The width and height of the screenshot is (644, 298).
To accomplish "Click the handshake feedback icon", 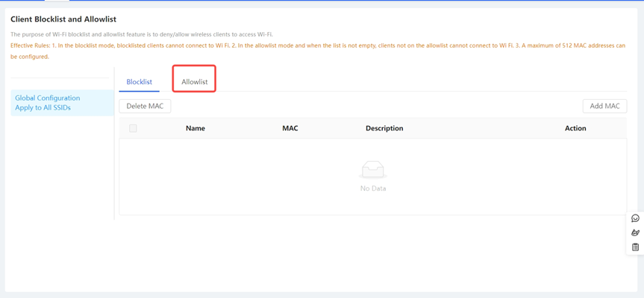I will [635, 232].
